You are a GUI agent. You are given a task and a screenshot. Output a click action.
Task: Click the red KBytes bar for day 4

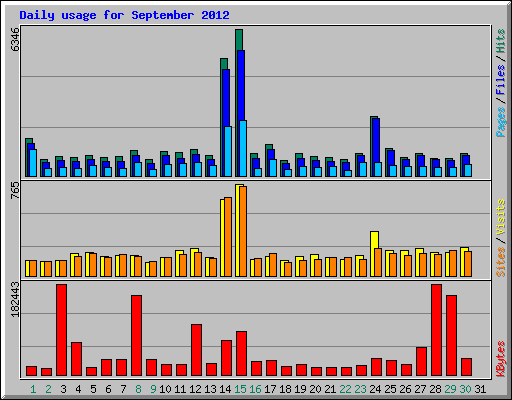[76, 359]
